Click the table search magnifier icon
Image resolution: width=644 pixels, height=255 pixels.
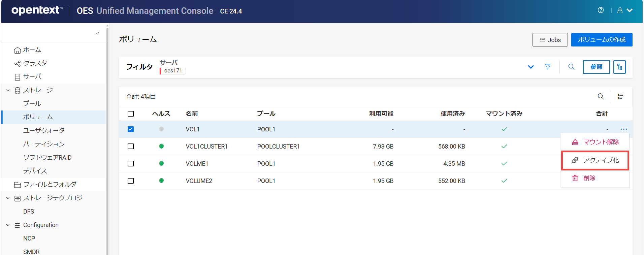[x=601, y=96]
